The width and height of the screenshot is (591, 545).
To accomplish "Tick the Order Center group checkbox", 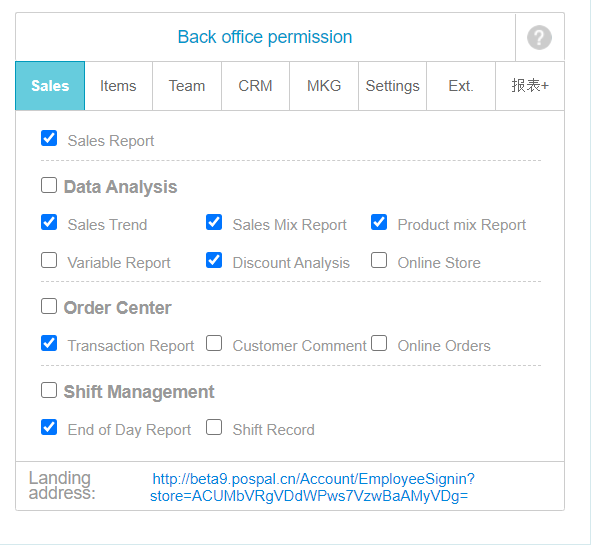I will point(49,306).
